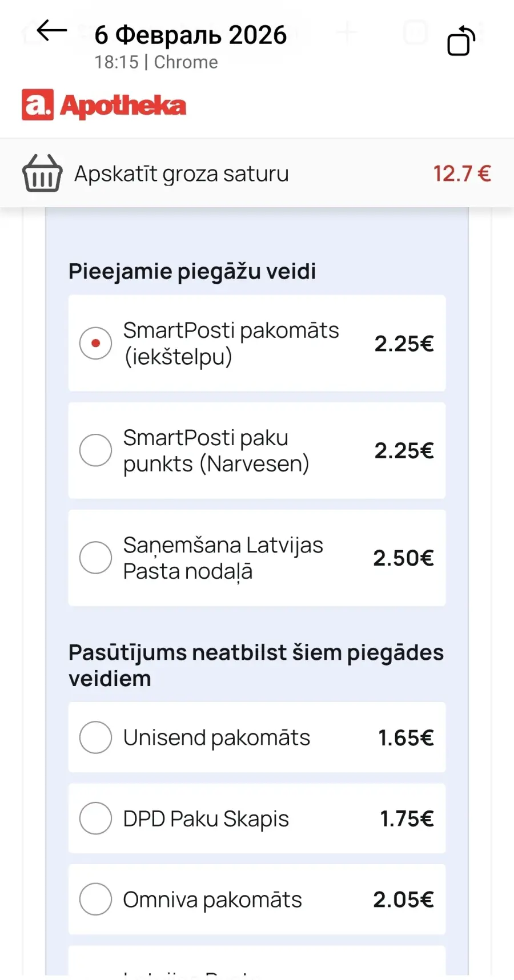
Task: Open the 'Apskatīt groza saturu' link
Action: tap(181, 174)
